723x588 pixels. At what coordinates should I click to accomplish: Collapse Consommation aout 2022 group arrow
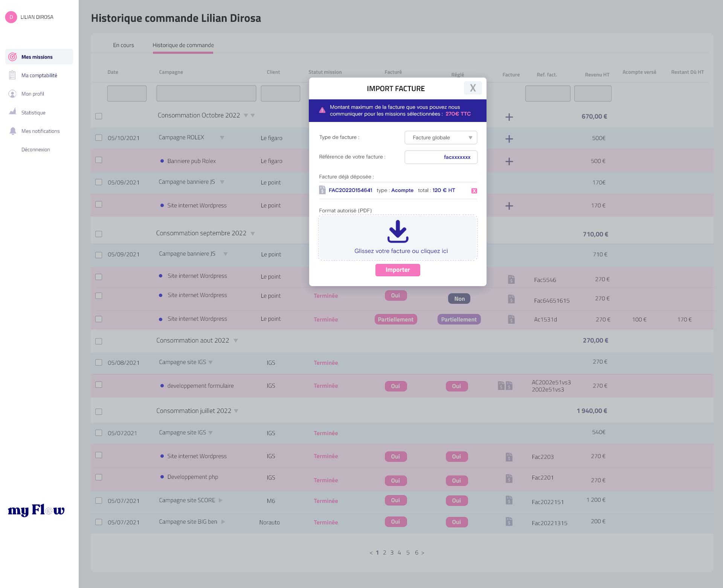pos(236,341)
